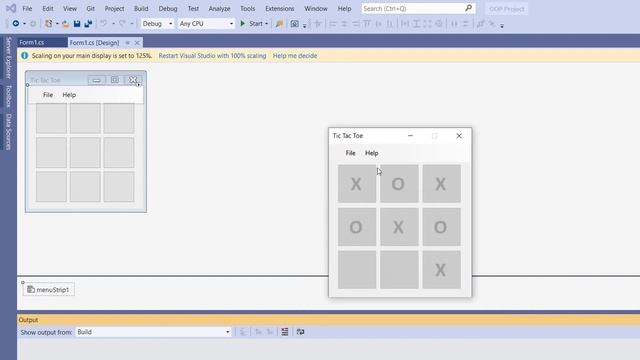The width and height of the screenshot is (640, 360).
Task: Open the Show output from Build dropdown
Action: point(153,332)
